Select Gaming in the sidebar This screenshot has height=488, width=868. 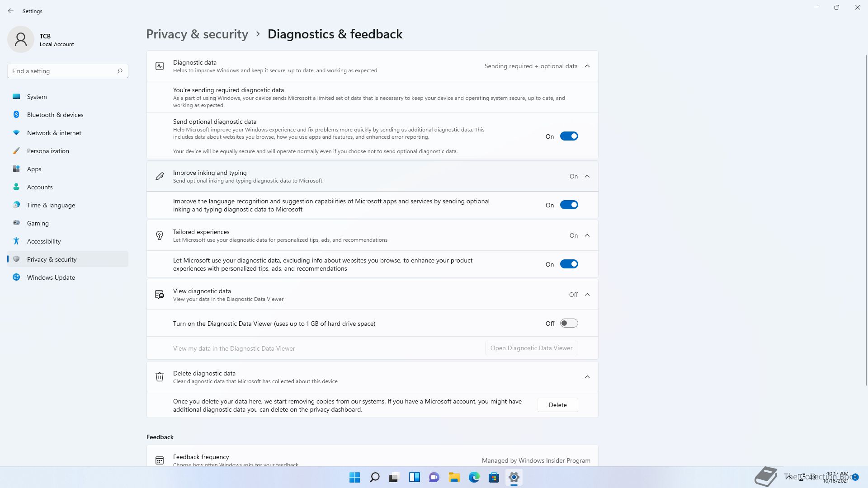click(x=68, y=223)
